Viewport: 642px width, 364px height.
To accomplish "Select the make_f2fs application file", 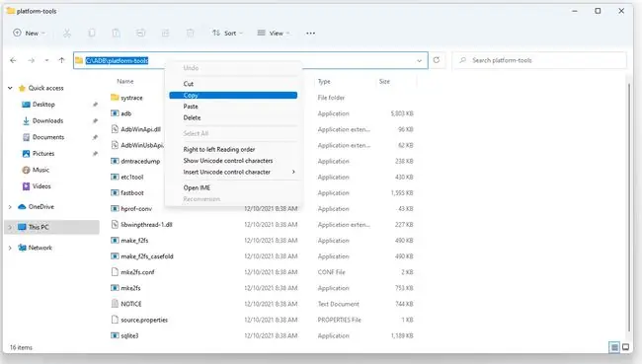I will click(134, 241).
